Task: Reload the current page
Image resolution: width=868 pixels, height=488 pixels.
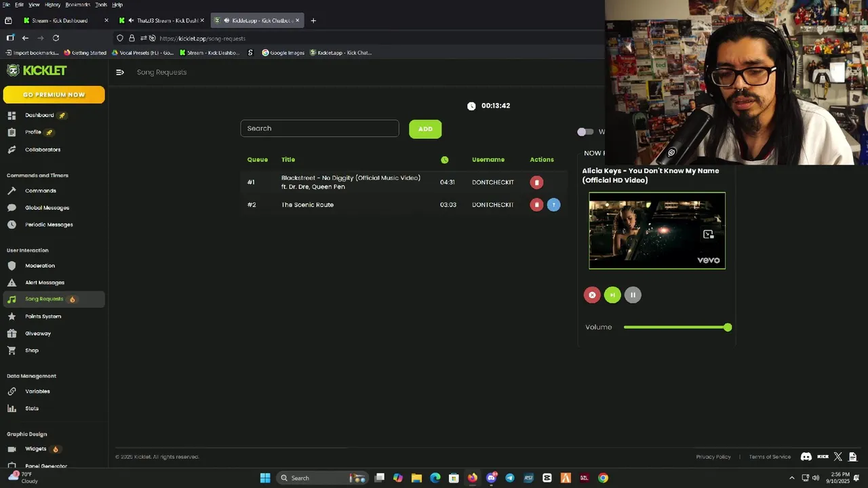Action: pyautogui.click(x=56, y=38)
